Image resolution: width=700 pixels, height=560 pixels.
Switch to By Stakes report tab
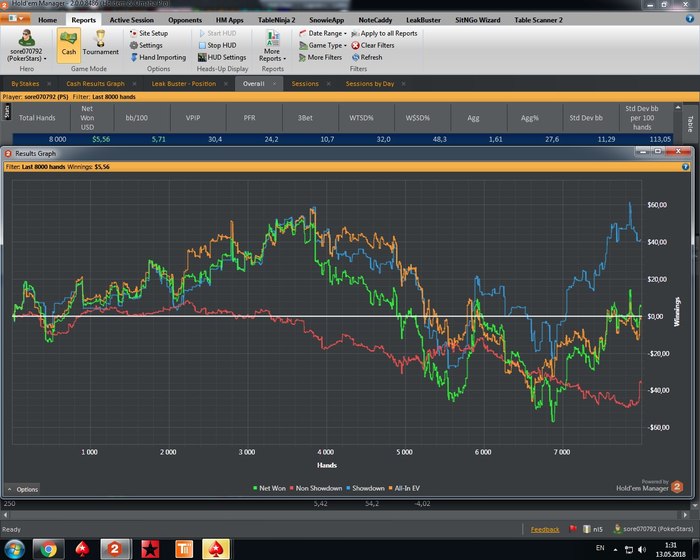click(x=25, y=84)
